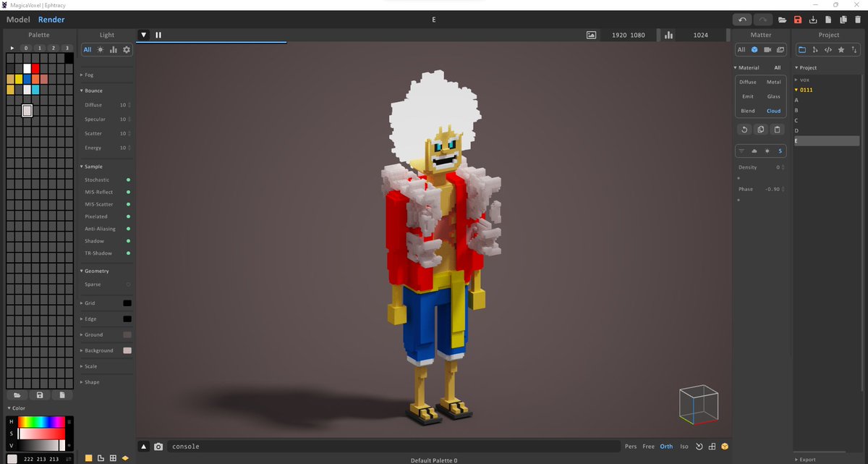Select the All tab in Light panel
Image resolution: width=868 pixels, height=464 pixels.
(87, 50)
